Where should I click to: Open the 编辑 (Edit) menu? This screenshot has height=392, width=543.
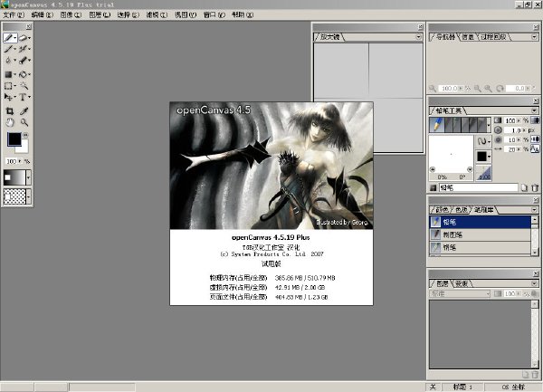(43, 14)
